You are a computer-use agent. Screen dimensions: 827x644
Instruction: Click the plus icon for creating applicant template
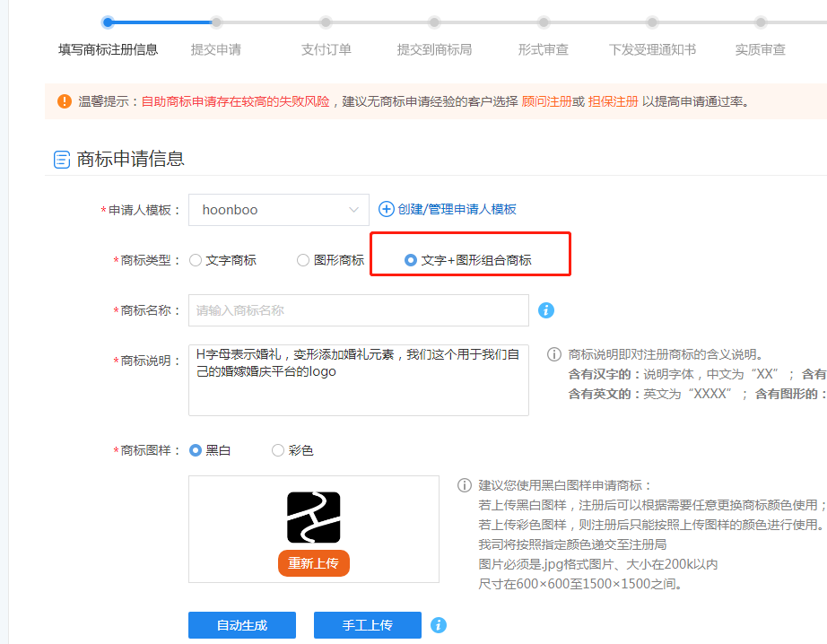coord(386,209)
